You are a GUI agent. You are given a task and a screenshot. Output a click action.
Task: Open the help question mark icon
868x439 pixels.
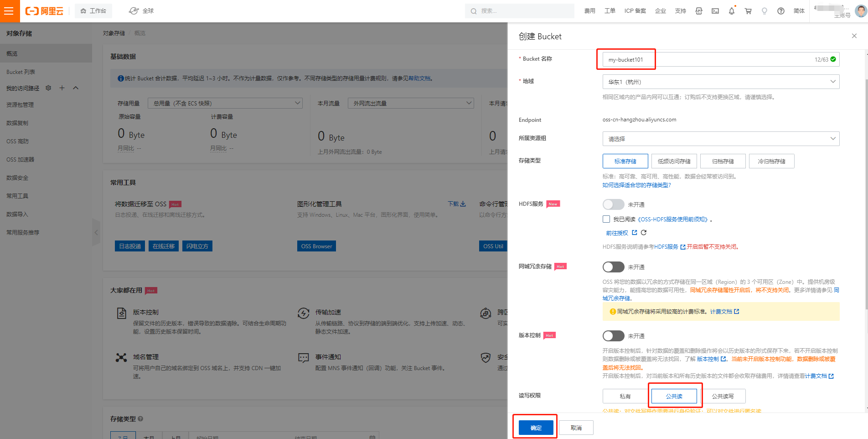point(781,11)
